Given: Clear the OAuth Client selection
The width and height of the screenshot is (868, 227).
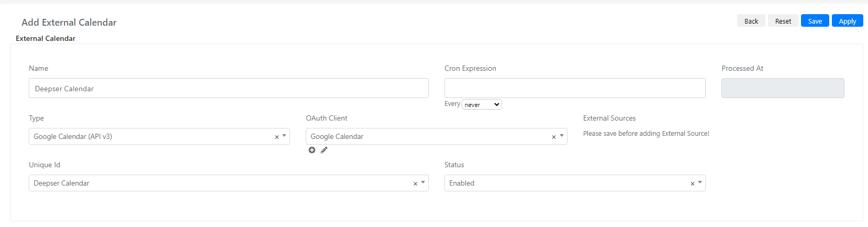Looking at the screenshot, I should pyautogui.click(x=554, y=137).
